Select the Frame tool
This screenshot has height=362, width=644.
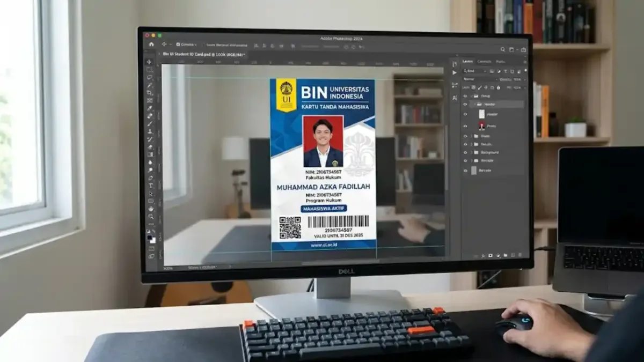(x=149, y=100)
